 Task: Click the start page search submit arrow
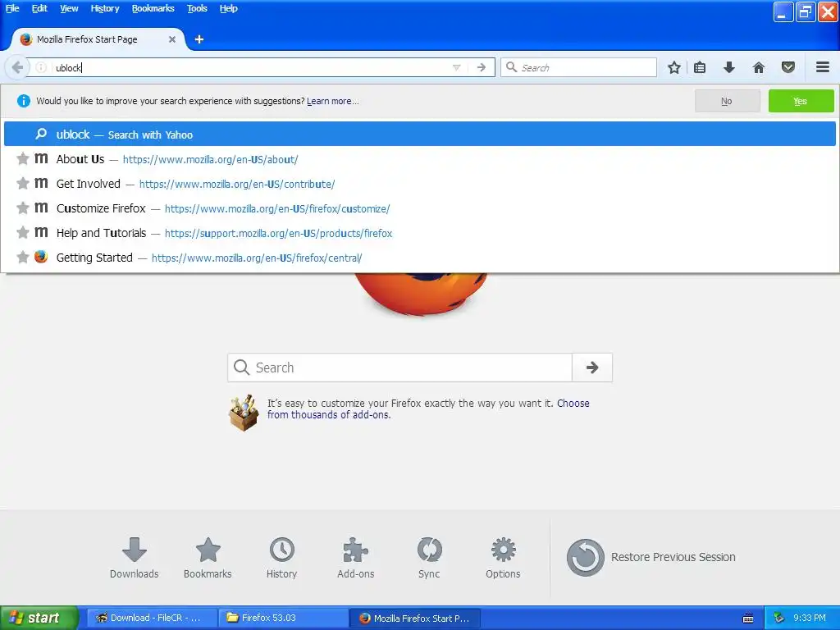point(592,367)
